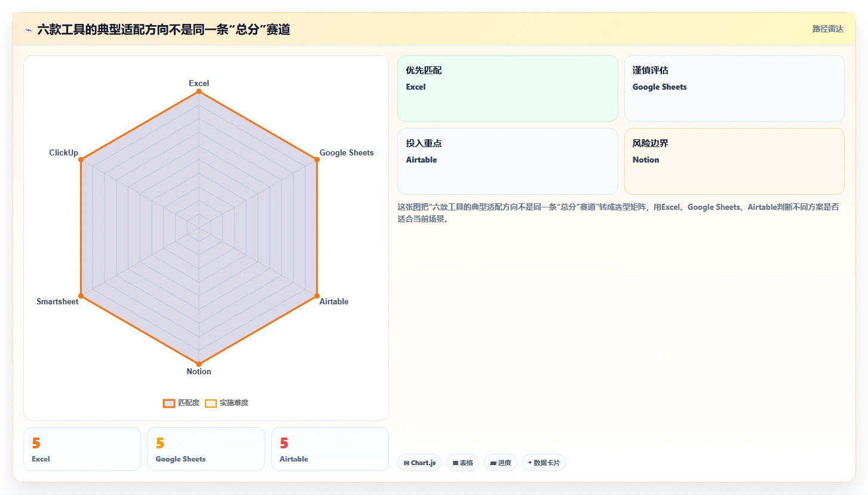Click the 实施难度 legend label
868x495 pixels.
(234, 403)
